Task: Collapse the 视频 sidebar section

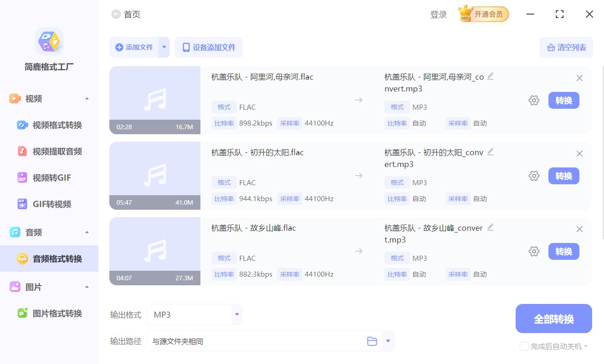Action: pyautogui.click(x=87, y=98)
